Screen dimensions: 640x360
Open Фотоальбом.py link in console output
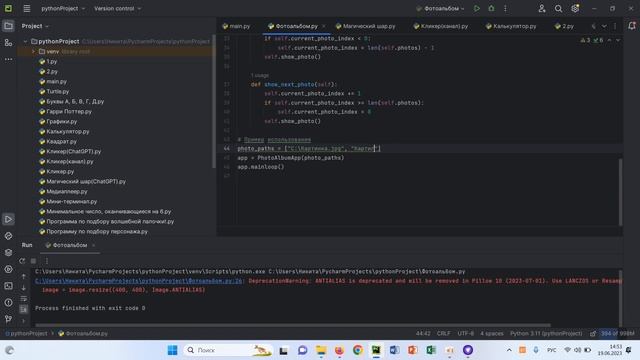click(x=139, y=281)
